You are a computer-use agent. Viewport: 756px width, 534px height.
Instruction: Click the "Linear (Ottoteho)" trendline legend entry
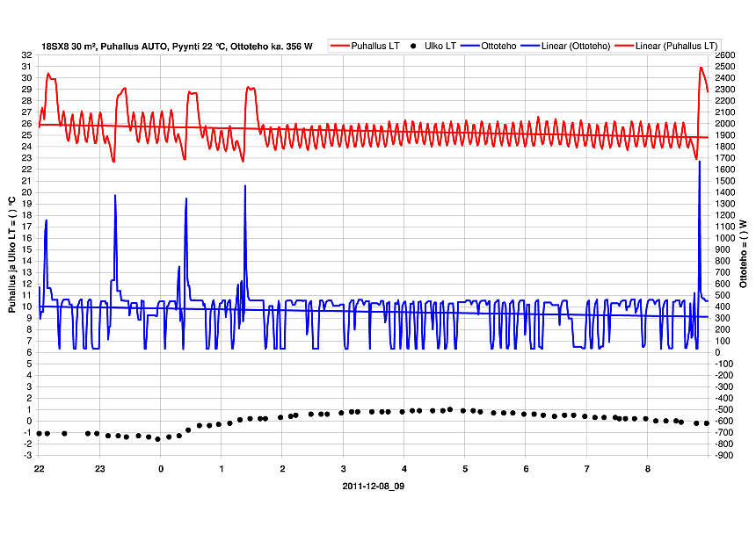click(x=575, y=46)
